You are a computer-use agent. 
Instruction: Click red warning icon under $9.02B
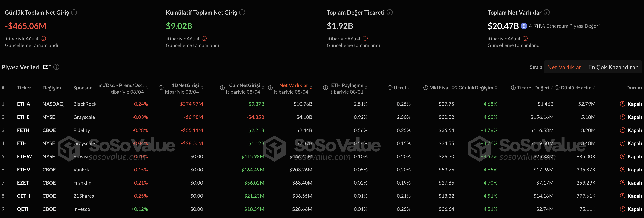point(204,39)
